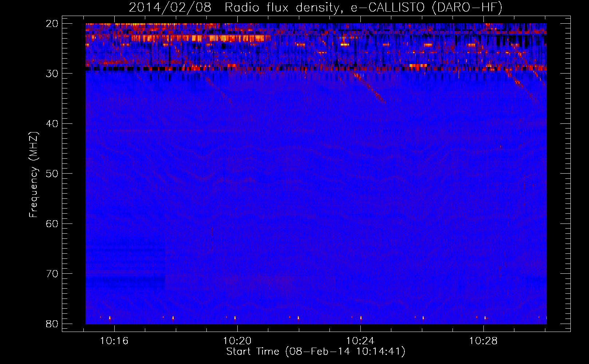This screenshot has height=364, width=589.
Task: Click the plot title 'Radio flux density, e-CALLISTO (DARO-HF)'
Action: (x=363, y=7)
